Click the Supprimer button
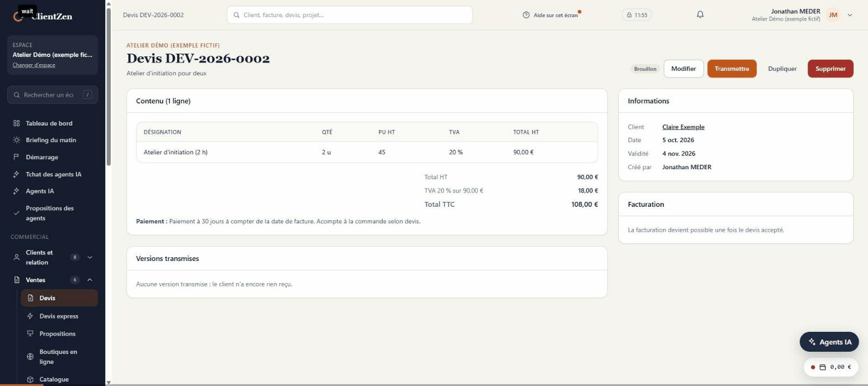This screenshot has height=386, width=868. point(830,69)
